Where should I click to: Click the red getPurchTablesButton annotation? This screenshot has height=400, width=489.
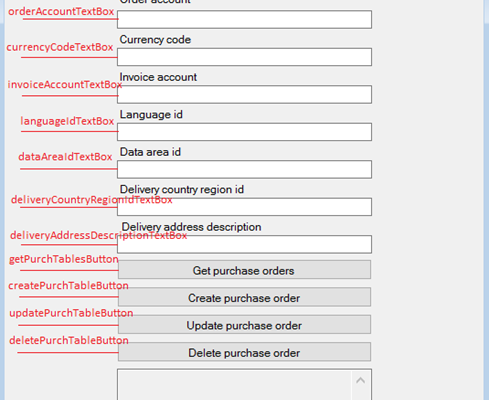click(x=63, y=259)
